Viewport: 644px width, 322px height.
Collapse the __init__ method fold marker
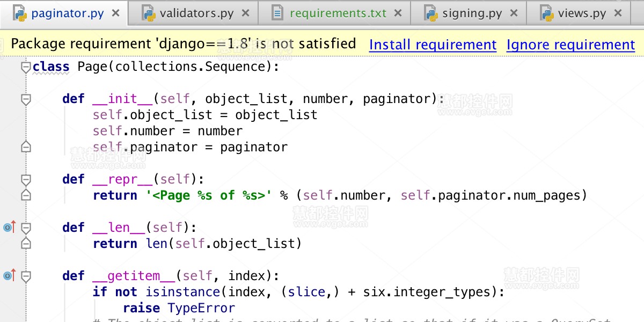[x=25, y=99]
